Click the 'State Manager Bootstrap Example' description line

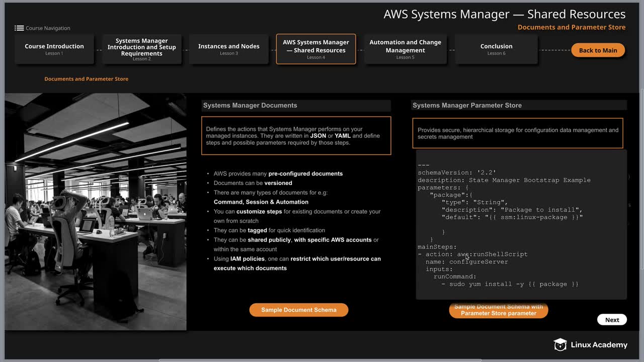504,180
